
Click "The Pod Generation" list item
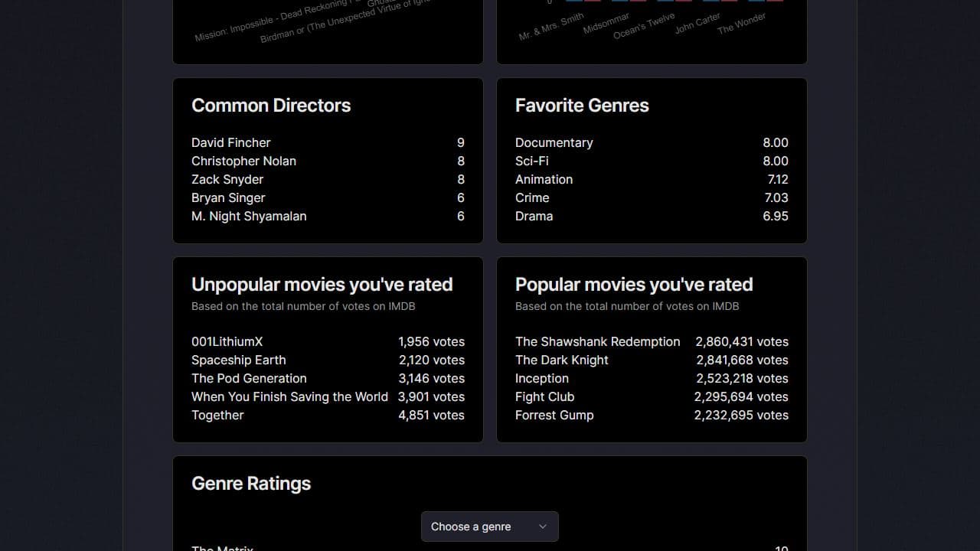[x=249, y=378]
